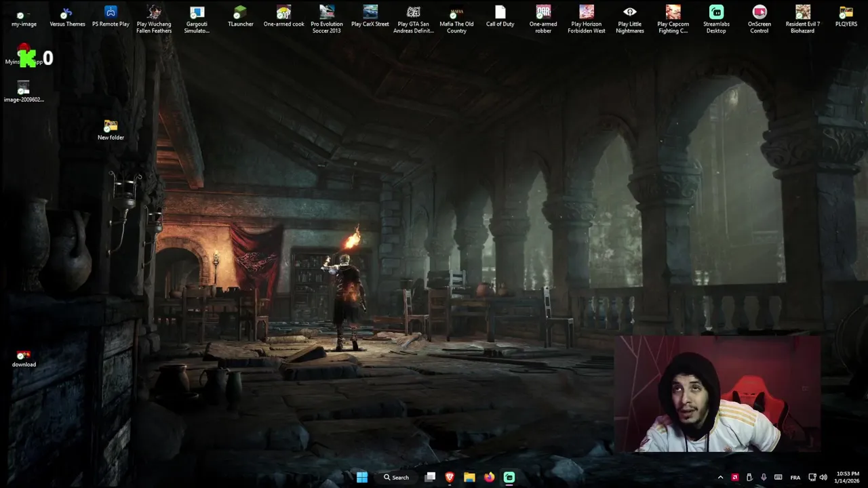The height and width of the screenshot is (488, 868).
Task: Click the microphone tray icon
Action: [764, 477]
